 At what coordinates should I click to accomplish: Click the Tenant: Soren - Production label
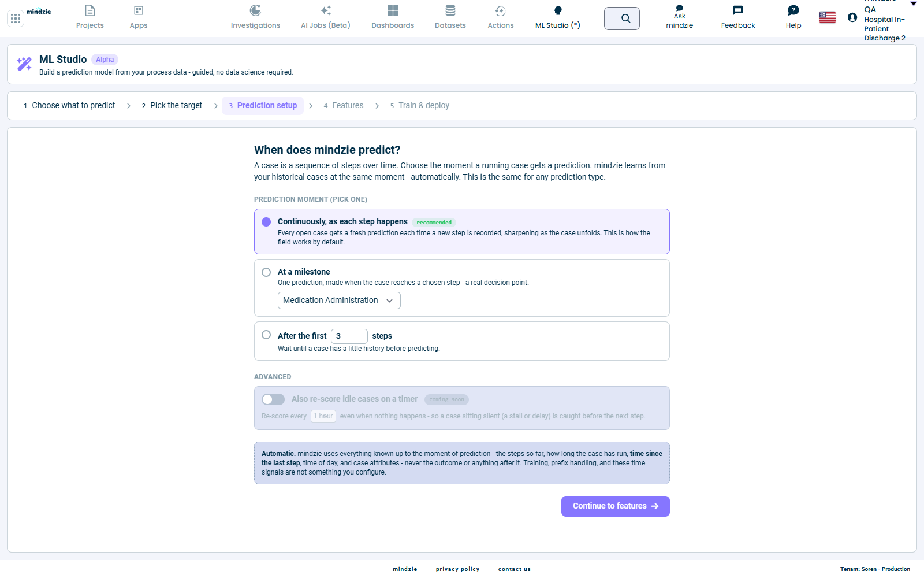coord(875,569)
